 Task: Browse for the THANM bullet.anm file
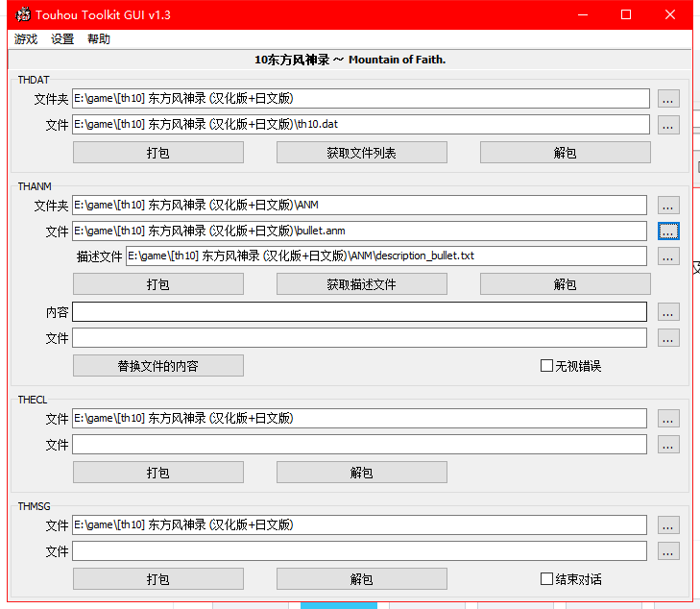668,231
